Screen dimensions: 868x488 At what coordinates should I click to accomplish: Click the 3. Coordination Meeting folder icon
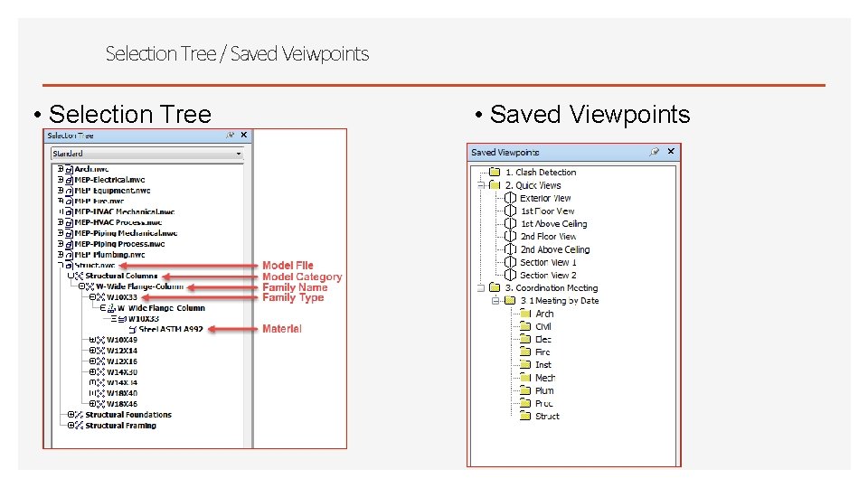click(x=495, y=287)
